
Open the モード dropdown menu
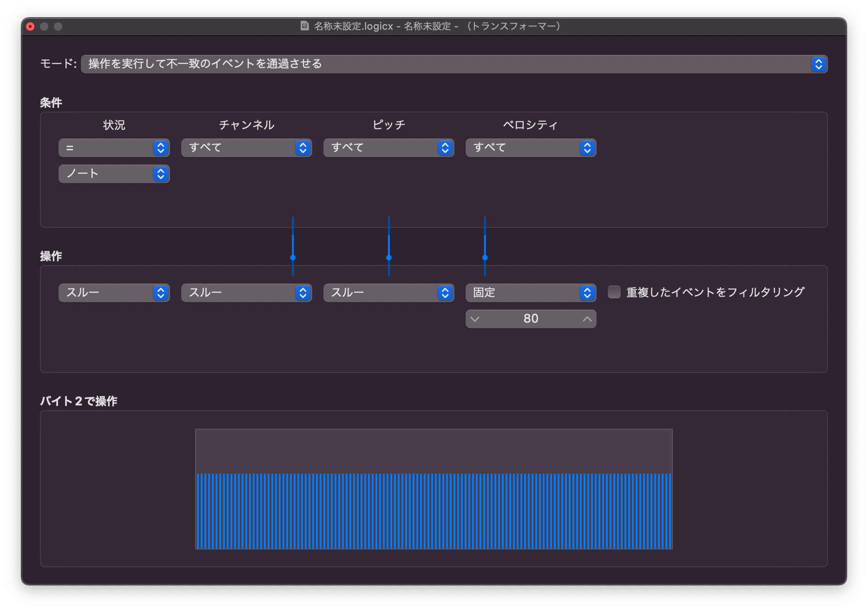click(454, 64)
